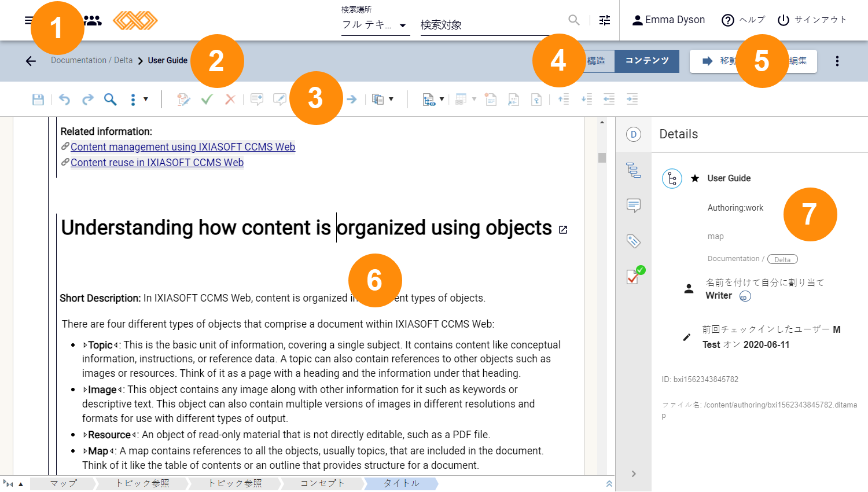Screen dimensions: 868x492
Task: Open dropdown arrow next to structure preview icon
Action: tap(442, 100)
